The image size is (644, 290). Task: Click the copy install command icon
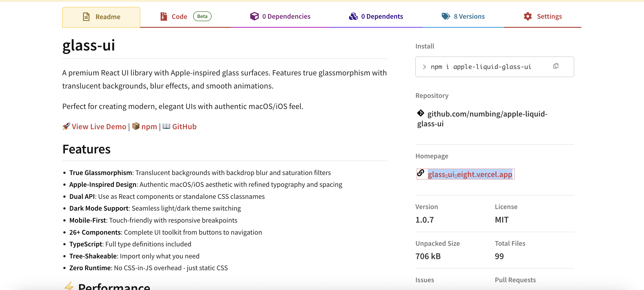556,66
